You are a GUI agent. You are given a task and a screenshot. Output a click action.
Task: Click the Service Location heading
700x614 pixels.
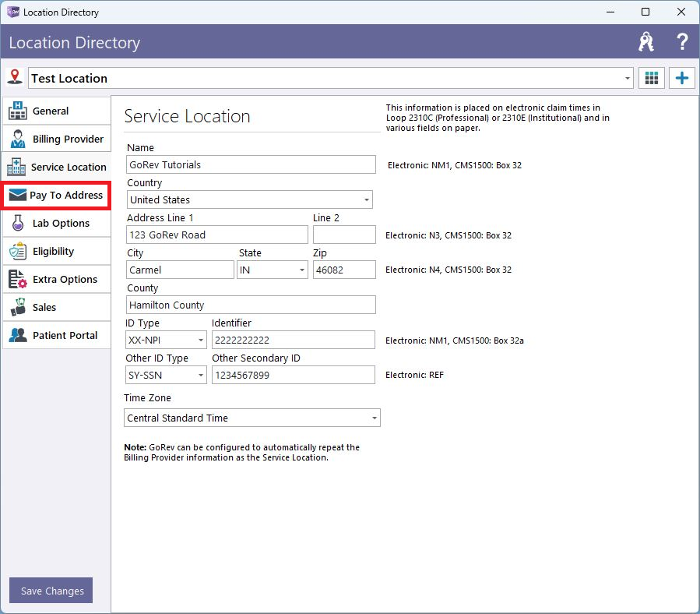[187, 116]
